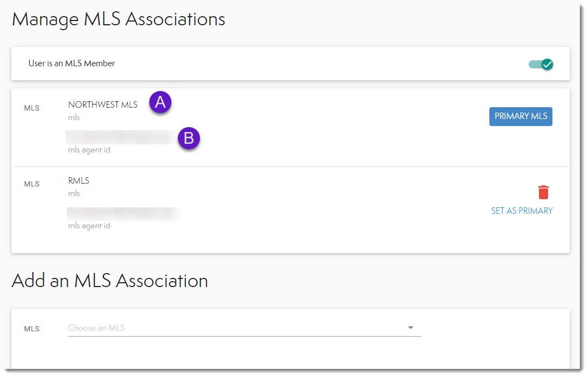Click the MLS label beside Choose an MLS
The image size is (588, 377).
[32, 329]
